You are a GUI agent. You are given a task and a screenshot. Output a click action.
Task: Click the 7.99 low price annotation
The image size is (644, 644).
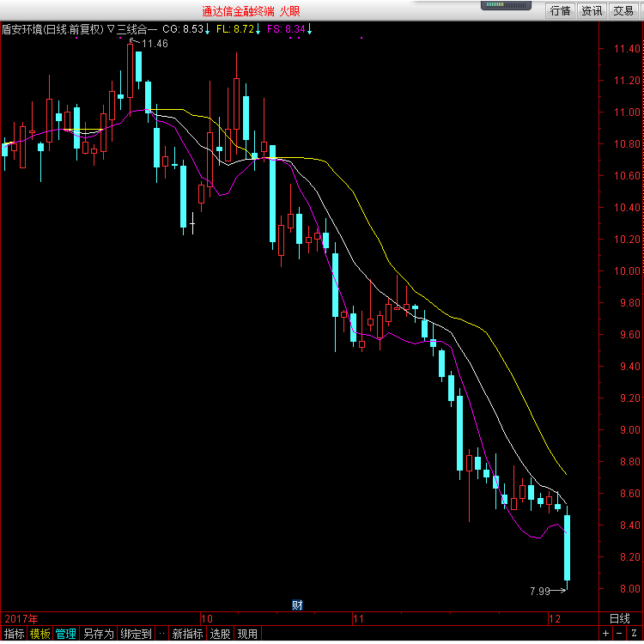[540, 591]
